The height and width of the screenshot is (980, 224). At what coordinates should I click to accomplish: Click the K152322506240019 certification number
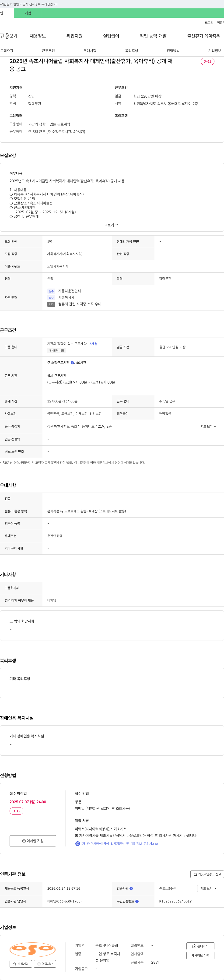(x=175, y=901)
